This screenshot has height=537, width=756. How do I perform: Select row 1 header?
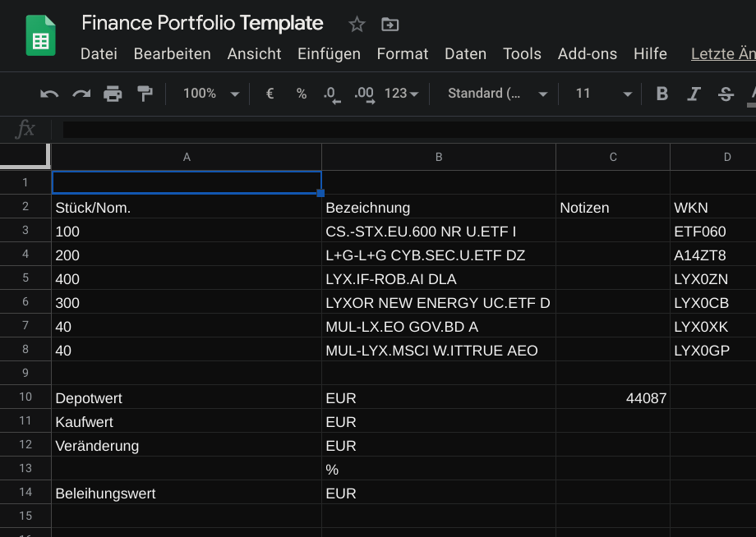25,182
